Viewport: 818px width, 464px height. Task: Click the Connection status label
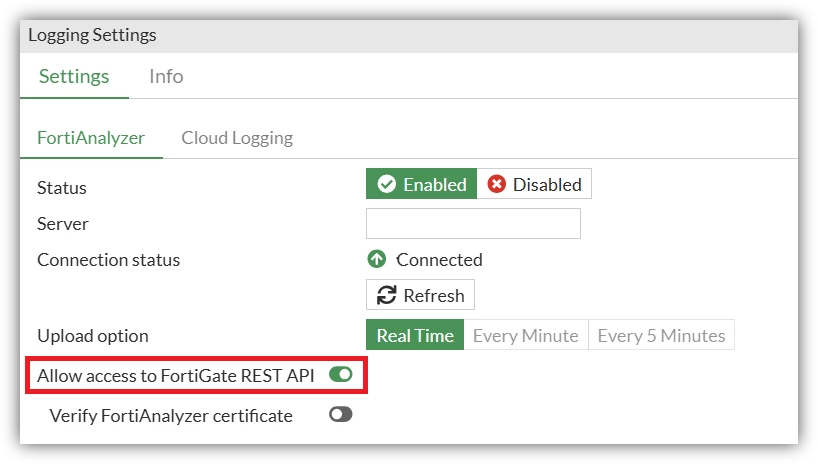(x=109, y=260)
